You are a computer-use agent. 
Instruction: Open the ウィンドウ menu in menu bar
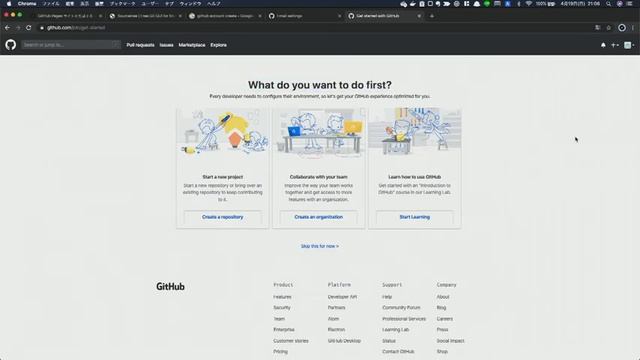(190, 4)
